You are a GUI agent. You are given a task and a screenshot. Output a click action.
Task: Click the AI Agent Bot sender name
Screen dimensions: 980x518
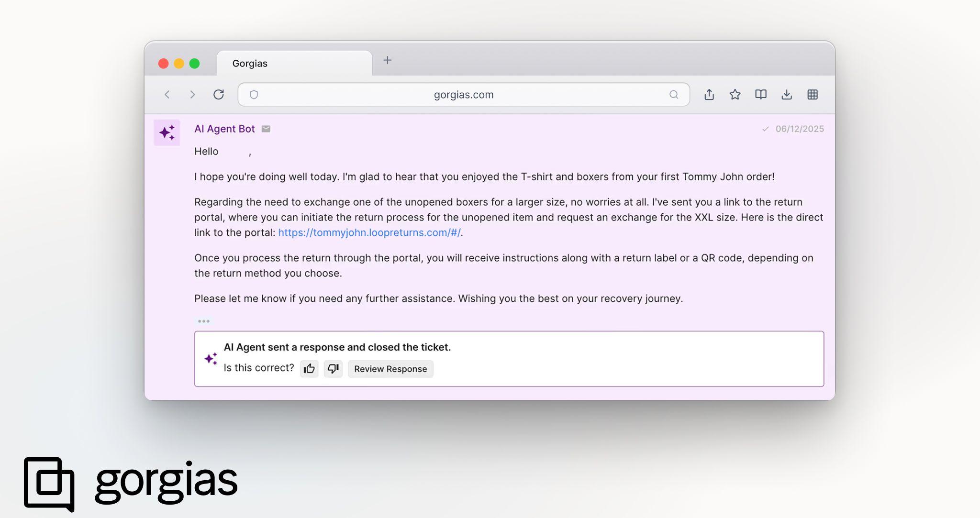pos(224,129)
